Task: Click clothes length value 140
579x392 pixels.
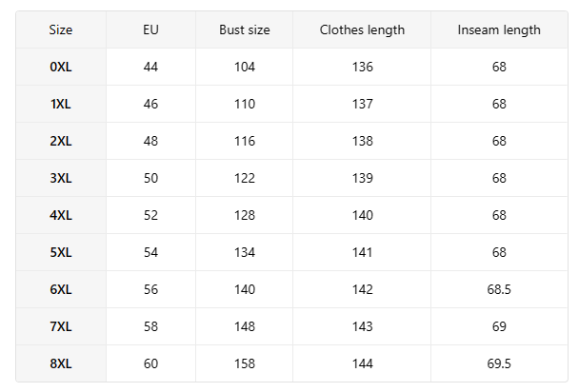Action: coord(362,215)
